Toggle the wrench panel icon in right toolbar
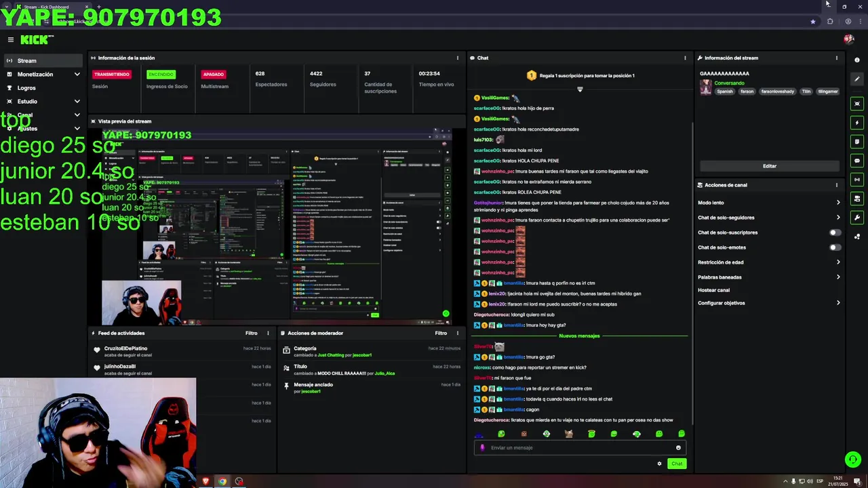868x488 pixels. coord(857,218)
